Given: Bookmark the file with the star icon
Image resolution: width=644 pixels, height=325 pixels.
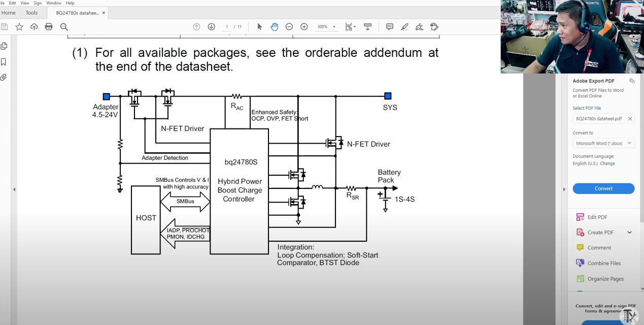Looking at the screenshot, I should [x=19, y=27].
